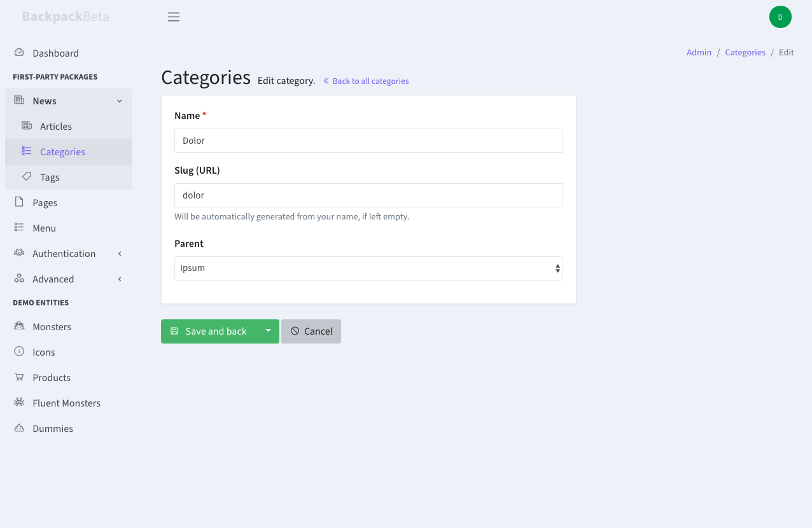Click the Cancel button
Image resolution: width=812 pixels, height=528 pixels.
[x=311, y=331]
